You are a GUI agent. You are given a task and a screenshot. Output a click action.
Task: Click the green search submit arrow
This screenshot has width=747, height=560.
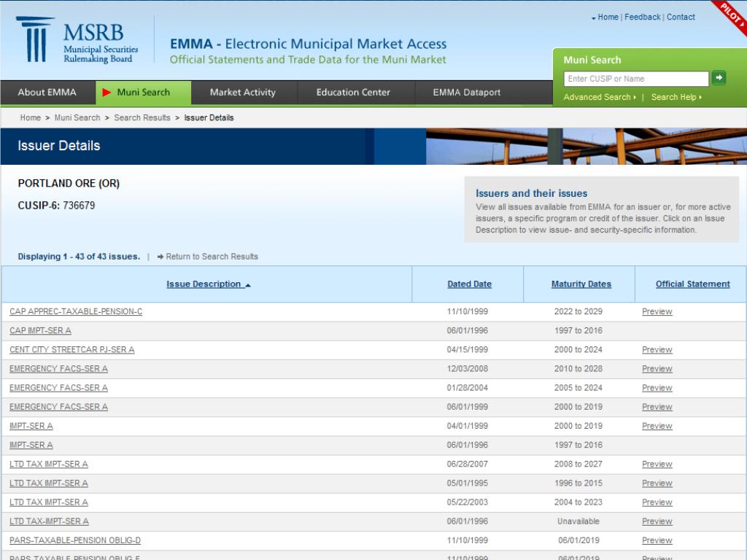718,77
